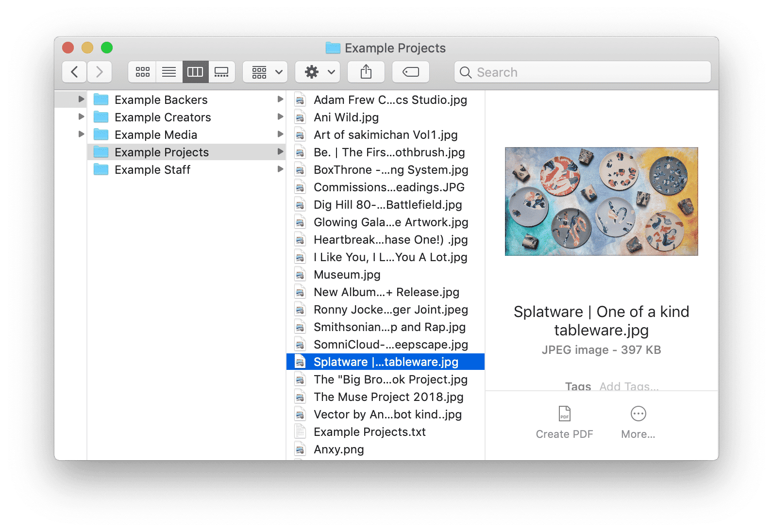Go back with the left chevron button
This screenshot has height=532, width=773.
74,72
